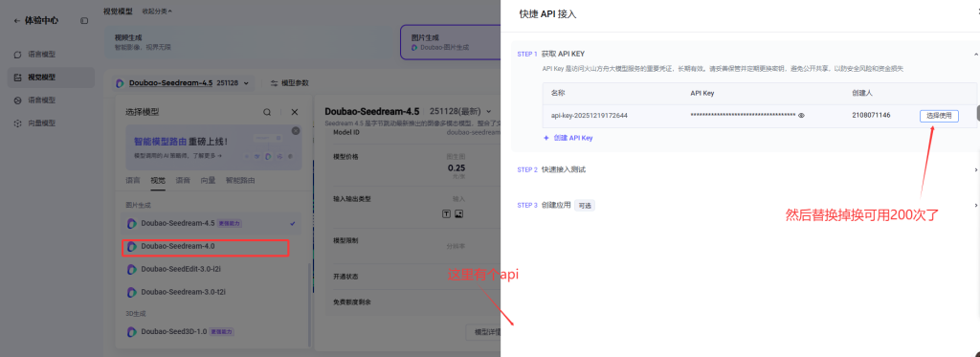The image size is (980, 357).
Task: Click Doubao icon next to Seedream-4.0
Action: tap(132, 246)
